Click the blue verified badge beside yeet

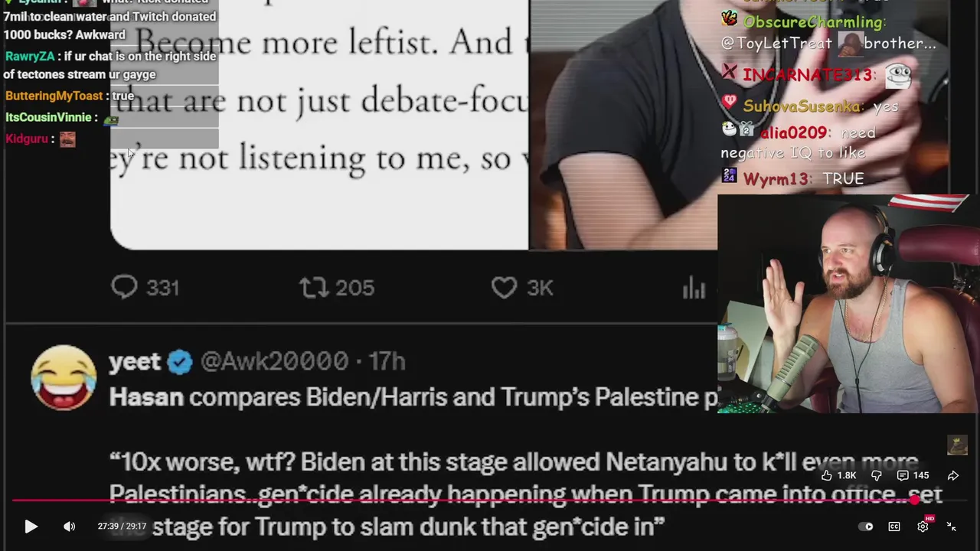pos(180,361)
